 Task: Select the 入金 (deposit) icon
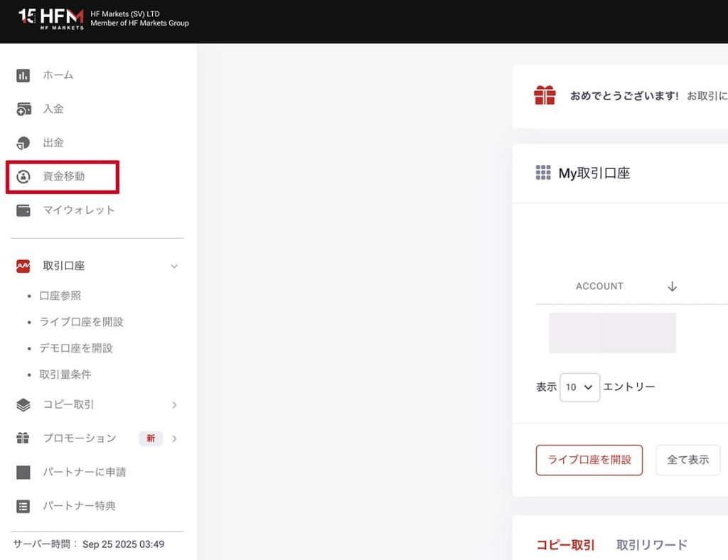(x=24, y=109)
